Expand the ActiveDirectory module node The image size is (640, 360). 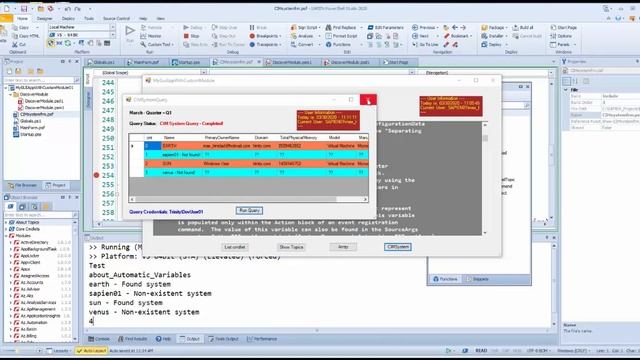pos(11,242)
